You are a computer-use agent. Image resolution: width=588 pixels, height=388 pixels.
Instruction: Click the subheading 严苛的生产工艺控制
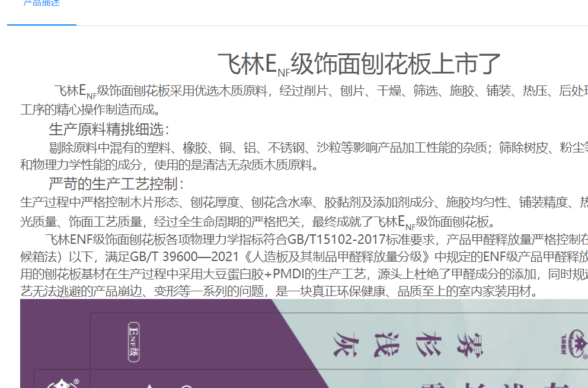tap(116, 184)
